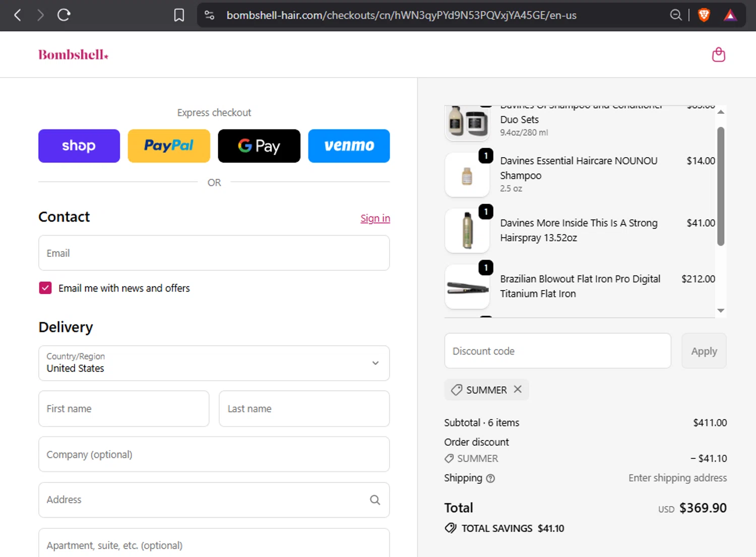Click the browser URL address bar

401,15
